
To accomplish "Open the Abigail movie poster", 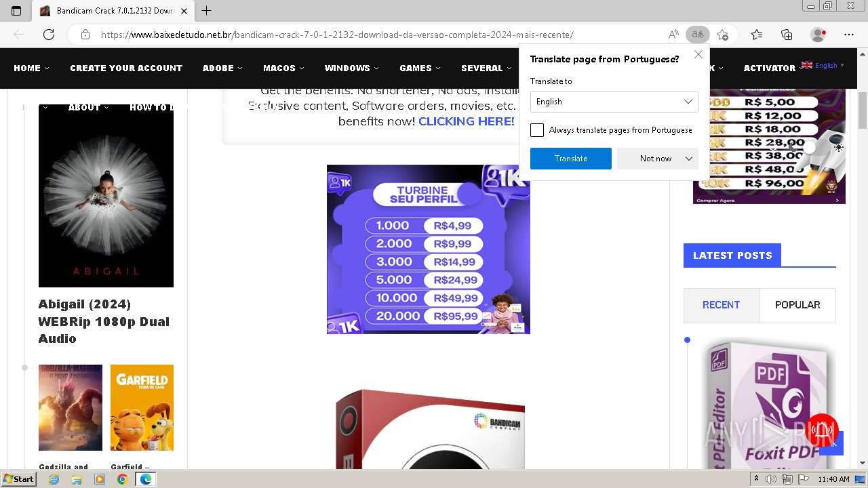I will click(x=106, y=197).
